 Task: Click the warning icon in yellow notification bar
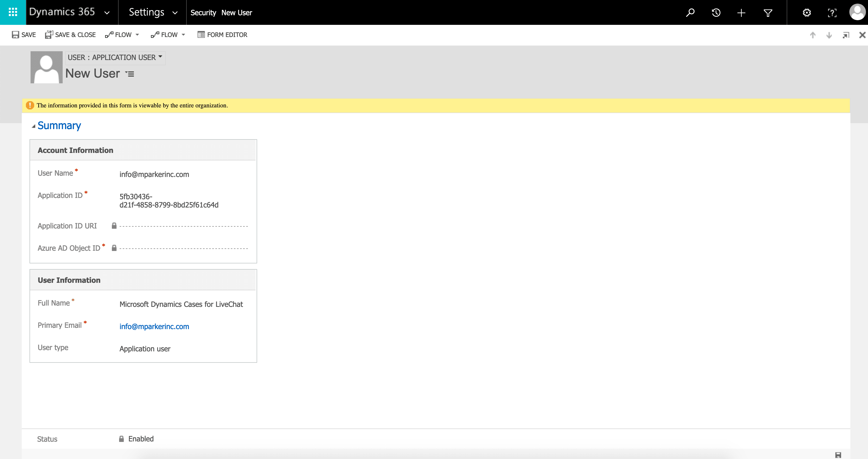[30, 105]
